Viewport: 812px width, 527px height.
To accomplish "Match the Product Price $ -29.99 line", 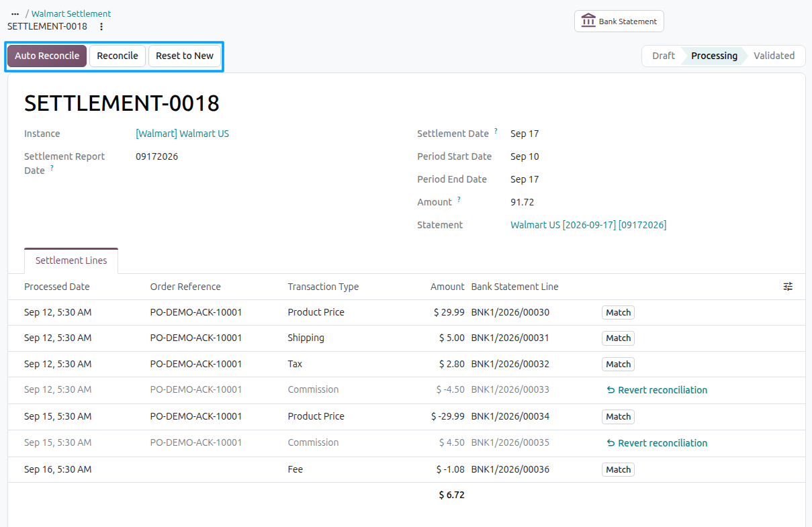I will click(x=618, y=416).
